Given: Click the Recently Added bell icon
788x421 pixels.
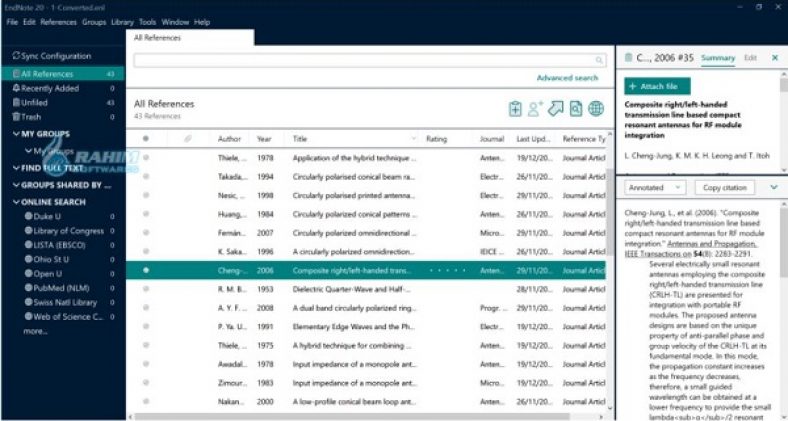Looking at the screenshot, I should click(16, 88).
